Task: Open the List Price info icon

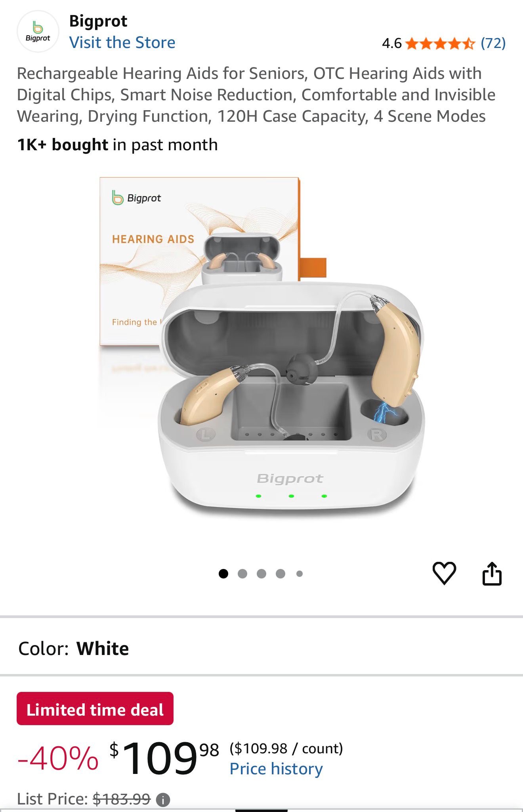Action: [x=163, y=800]
